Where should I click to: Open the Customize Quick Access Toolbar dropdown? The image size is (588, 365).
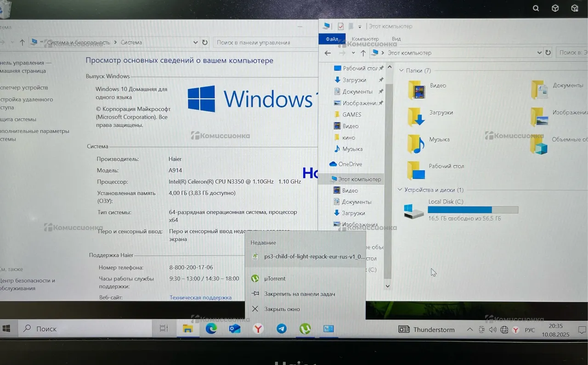[x=360, y=27]
